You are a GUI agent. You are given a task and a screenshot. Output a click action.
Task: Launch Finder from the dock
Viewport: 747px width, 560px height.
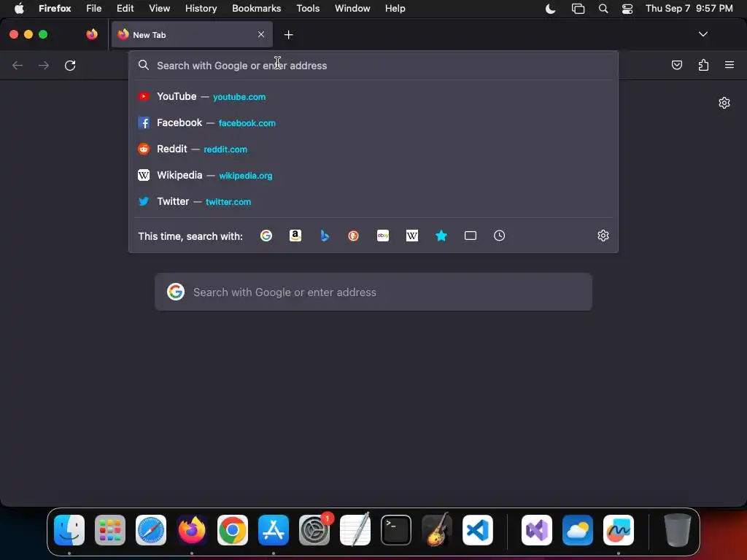(69, 530)
